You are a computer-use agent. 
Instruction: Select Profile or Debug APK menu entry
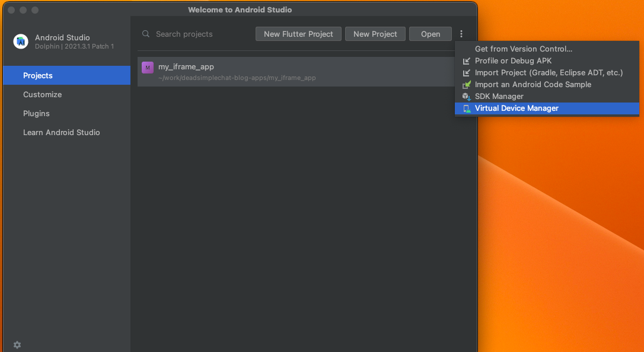click(547, 60)
